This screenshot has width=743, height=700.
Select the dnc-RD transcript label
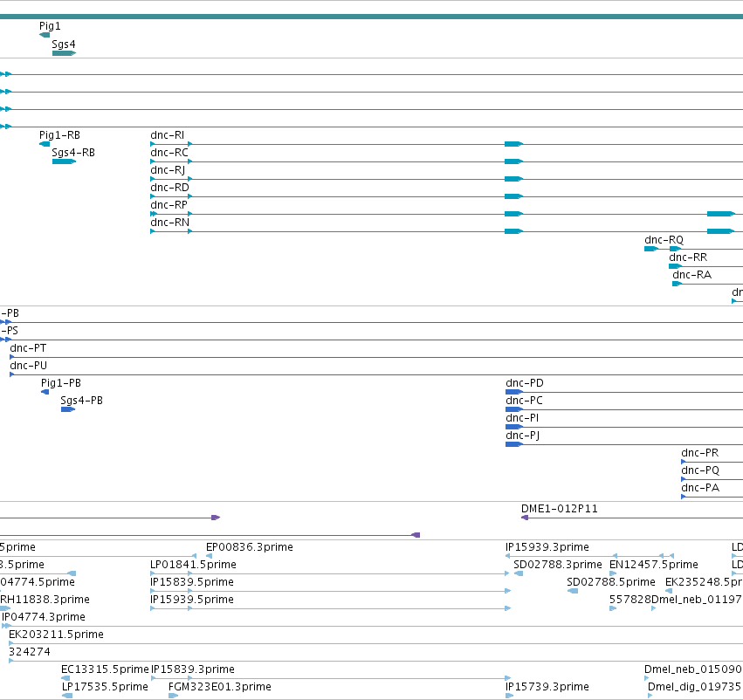[169, 188]
